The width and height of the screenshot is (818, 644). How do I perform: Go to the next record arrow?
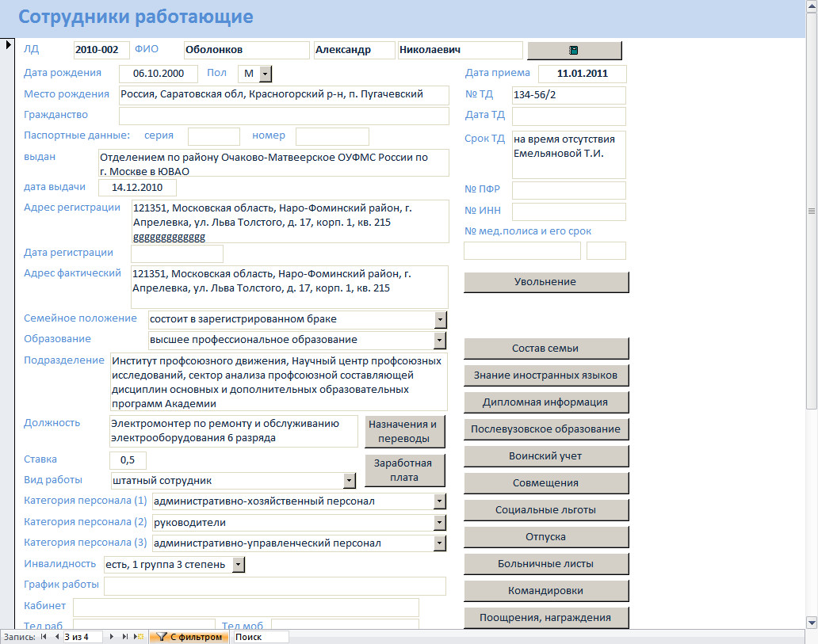click(111, 637)
